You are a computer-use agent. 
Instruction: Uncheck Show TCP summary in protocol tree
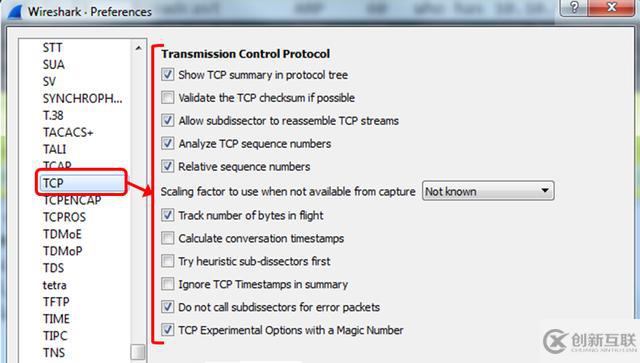pos(167,75)
